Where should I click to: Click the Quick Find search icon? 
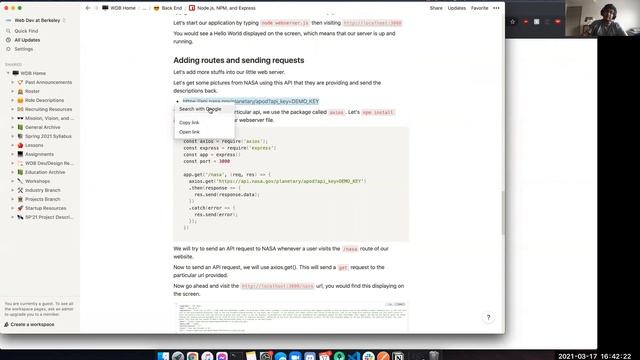[8, 31]
